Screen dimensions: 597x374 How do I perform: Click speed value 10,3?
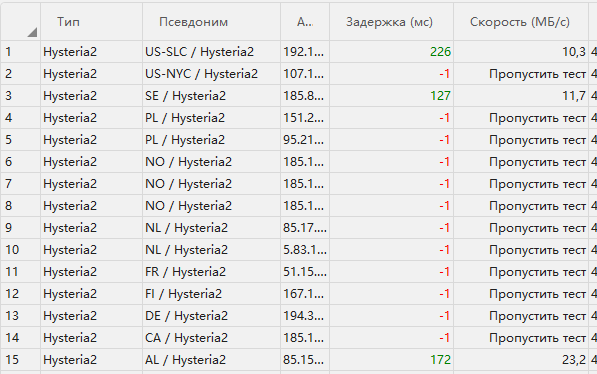(574, 52)
